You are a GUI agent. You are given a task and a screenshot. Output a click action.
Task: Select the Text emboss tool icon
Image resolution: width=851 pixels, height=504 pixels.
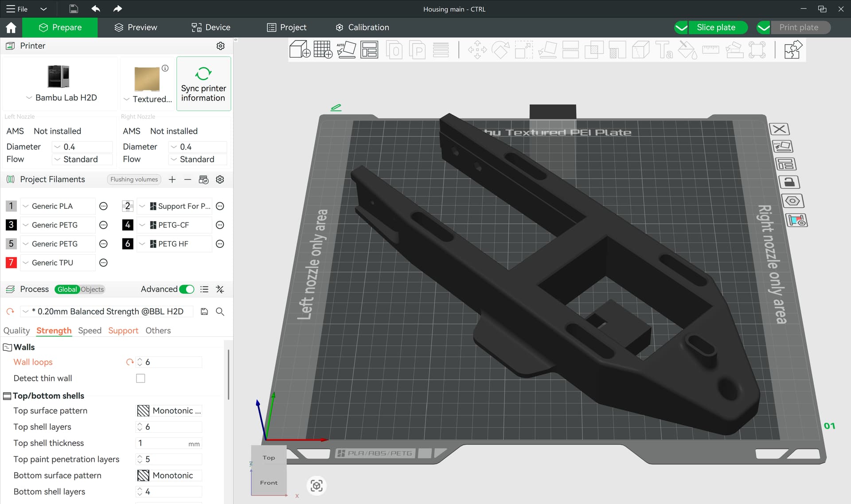pyautogui.click(x=664, y=50)
